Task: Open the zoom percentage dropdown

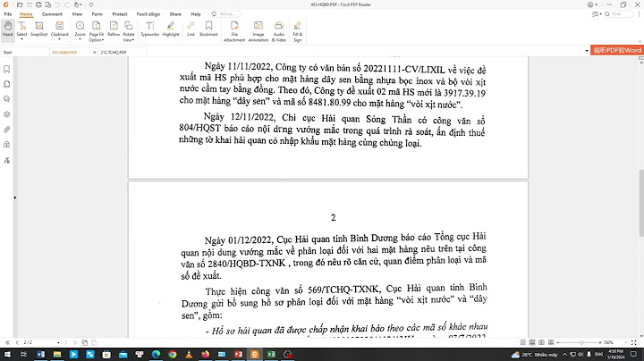Action: (624, 342)
